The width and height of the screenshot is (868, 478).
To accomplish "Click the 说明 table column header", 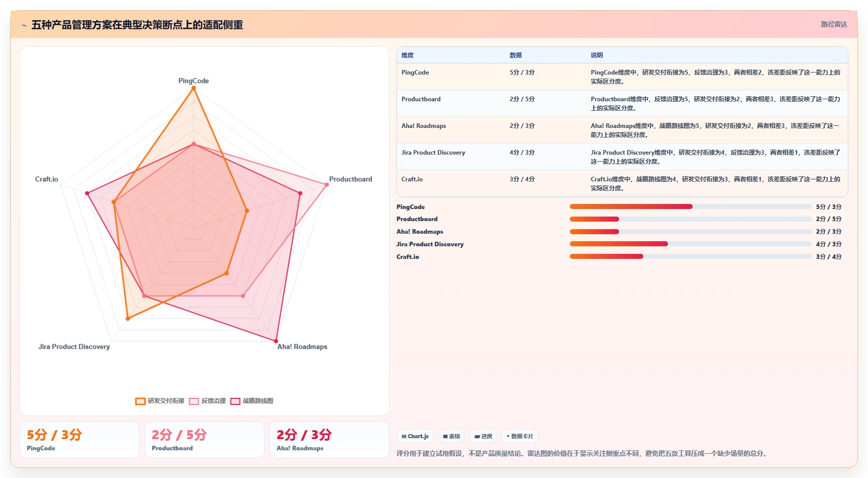I will [x=597, y=55].
